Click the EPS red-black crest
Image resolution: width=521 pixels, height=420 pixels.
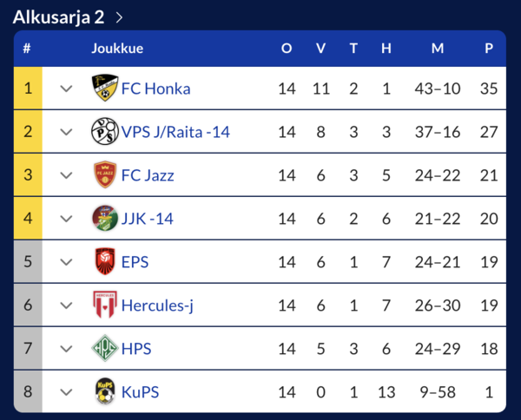click(105, 261)
